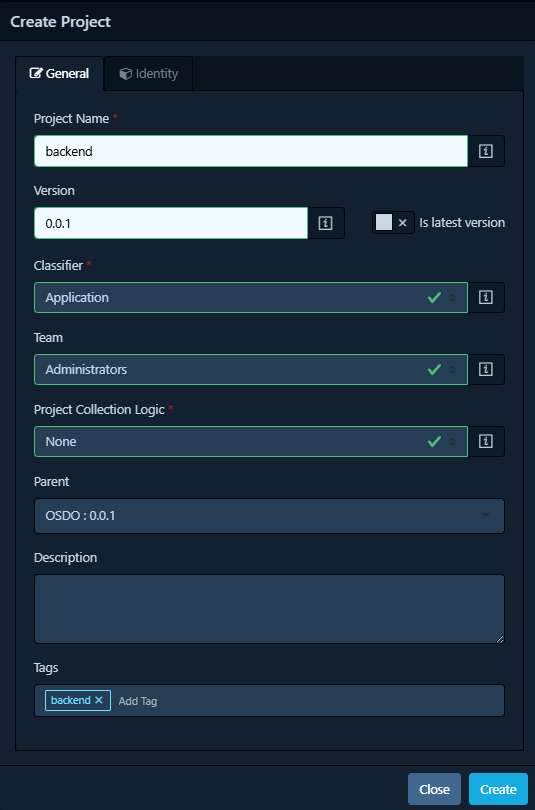Expand Project Collection Logic dropdown set to None

(251, 441)
